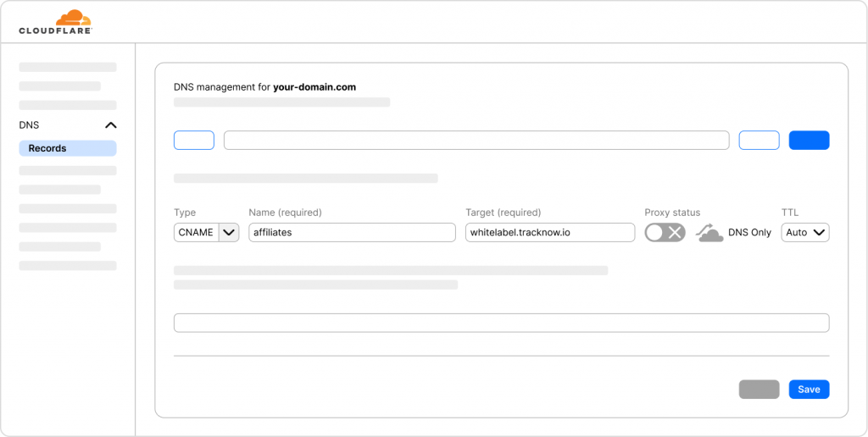The image size is (868, 437).
Task: Open the CNAME type dropdown arrow
Action: pos(229,232)
